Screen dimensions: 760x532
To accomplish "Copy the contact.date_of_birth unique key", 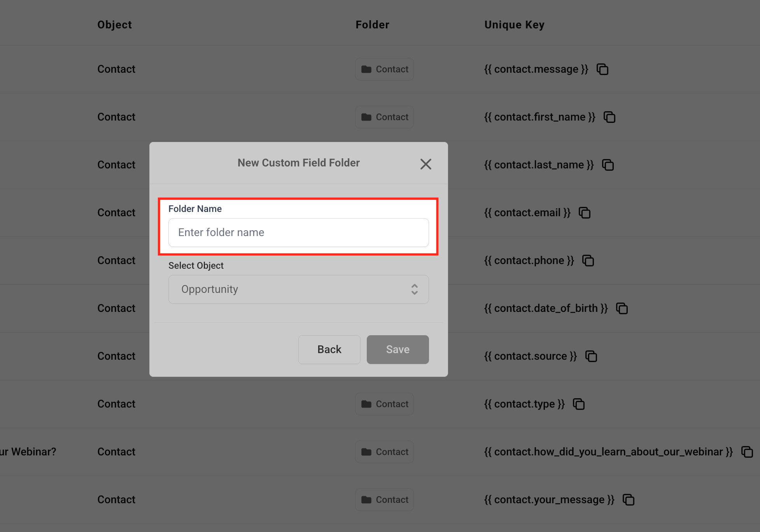I will click(622, 308).
